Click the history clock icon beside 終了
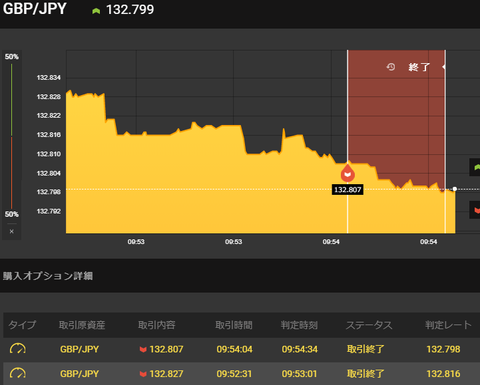480x385 pixels. tap(391, 67)
